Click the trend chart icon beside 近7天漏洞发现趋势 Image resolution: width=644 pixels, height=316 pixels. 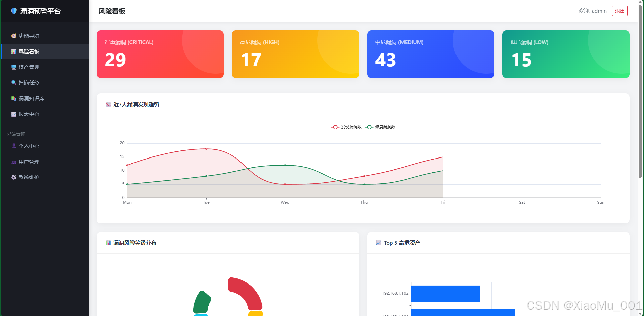point(108,104)
